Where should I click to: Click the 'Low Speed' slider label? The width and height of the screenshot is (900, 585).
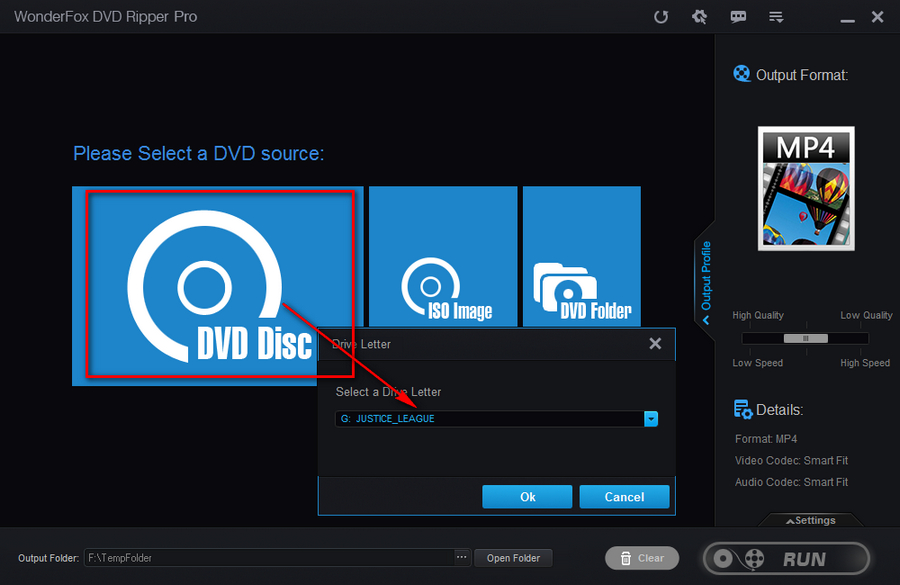coord(757,363)
